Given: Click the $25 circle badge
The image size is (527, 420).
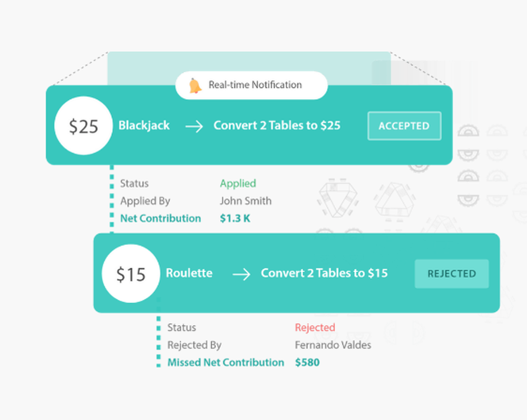Looking at the screenshot, I should point(83,126).
